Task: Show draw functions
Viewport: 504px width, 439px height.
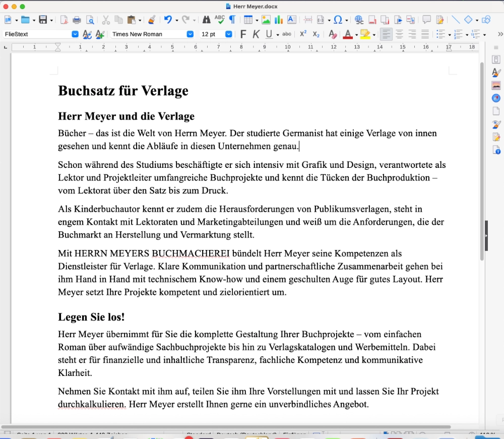Action: click(486, 20)
